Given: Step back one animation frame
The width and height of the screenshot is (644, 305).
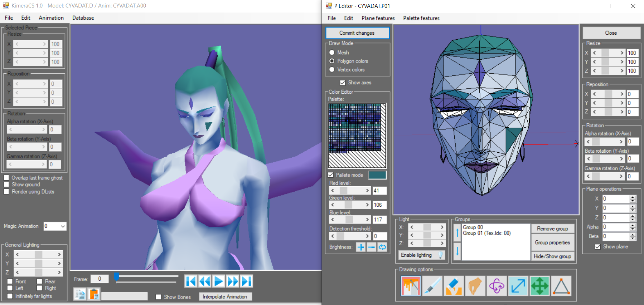Looking at the screenshot, I should point(205,281).
